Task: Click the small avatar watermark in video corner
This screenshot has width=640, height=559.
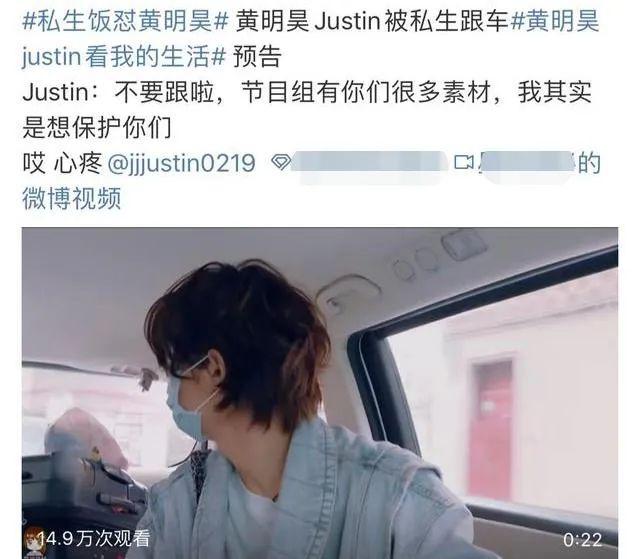Action: click(33, 542)
